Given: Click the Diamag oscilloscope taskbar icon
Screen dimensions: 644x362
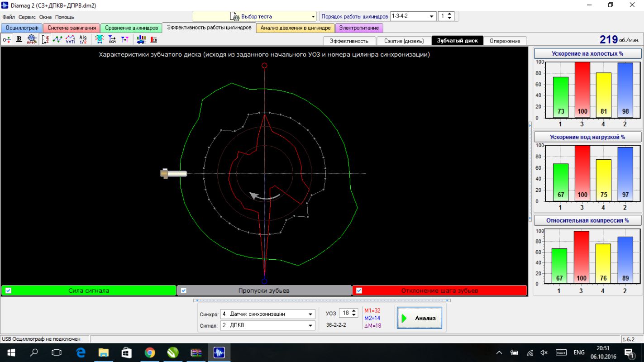Looking at the screenshot, I should (x=219, y=352).
